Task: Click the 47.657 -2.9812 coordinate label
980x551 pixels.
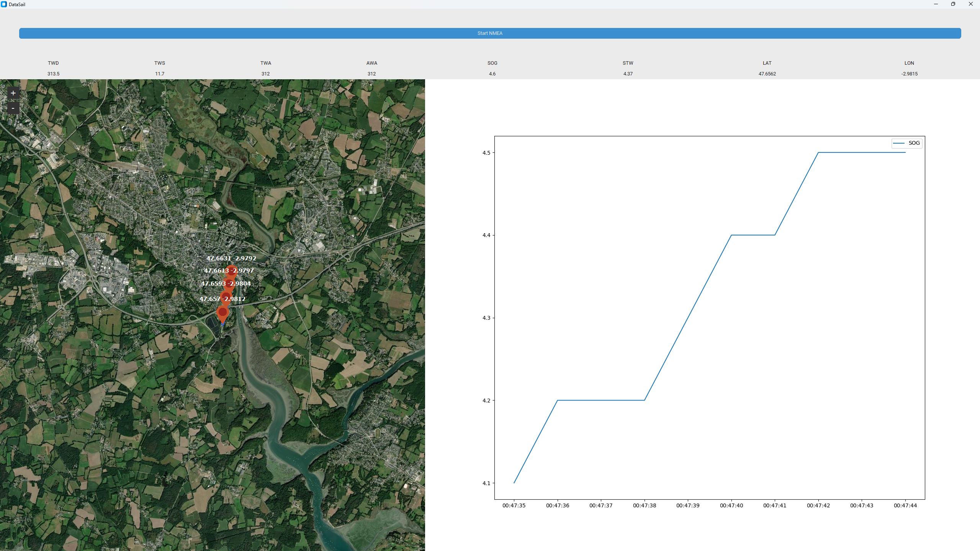Action: coord(222,299)
